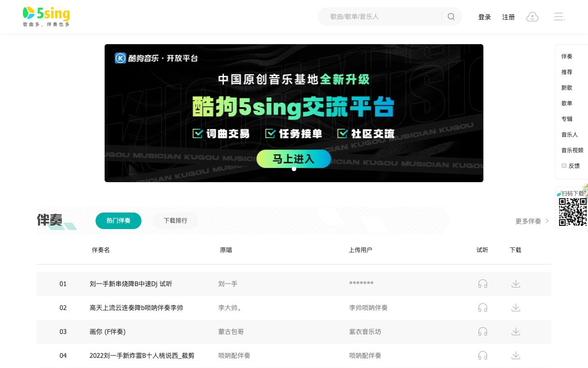The width and height of the screenshot is (588, 368).
Task: Click the download icon beside 刘一手 row
Action: point(516,284)
